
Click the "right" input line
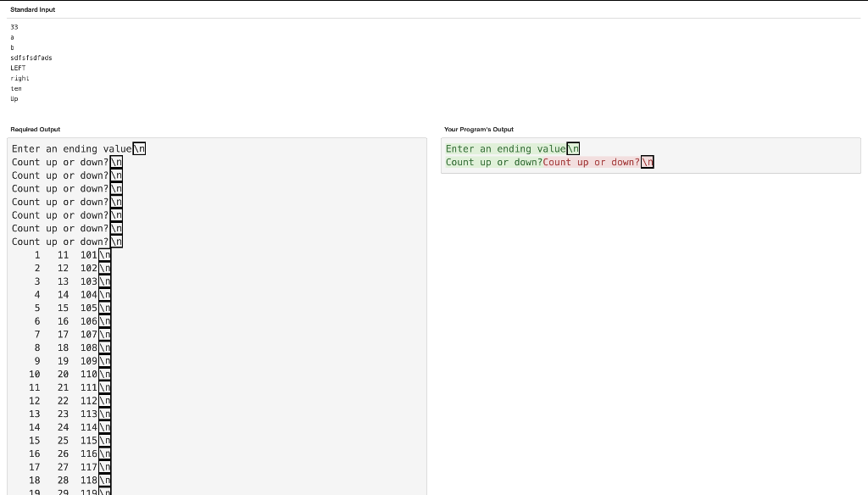click(x=19, y=77)
